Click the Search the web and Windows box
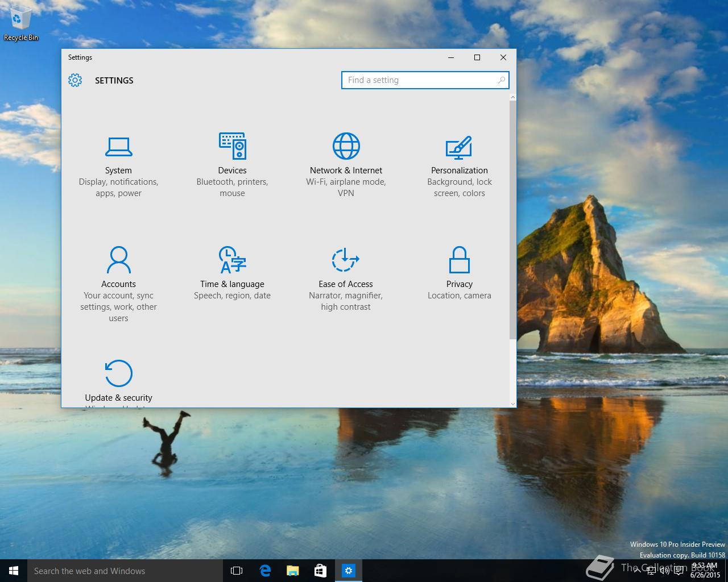The image size is (728, 582). pyautogui.click(x=125, y=571)
